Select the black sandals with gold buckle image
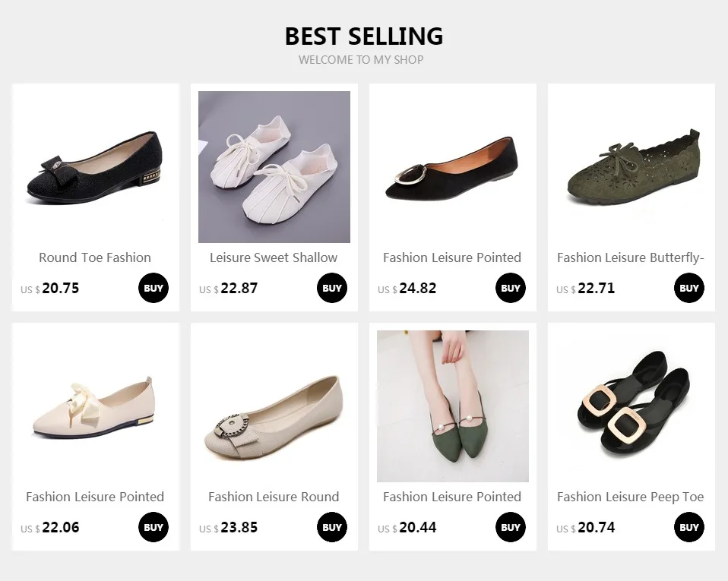728x581 pixels. pyautogui.click(x=631, y=406)
